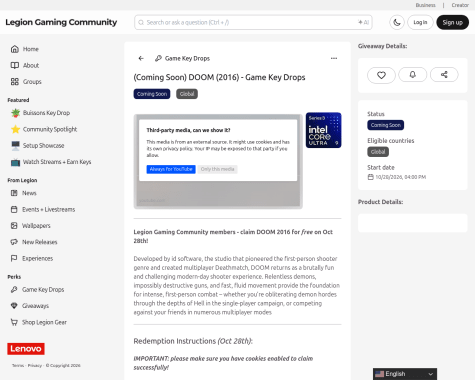475x380 pixels.
Task: Select the Groups grid icon
Action: 15,82
